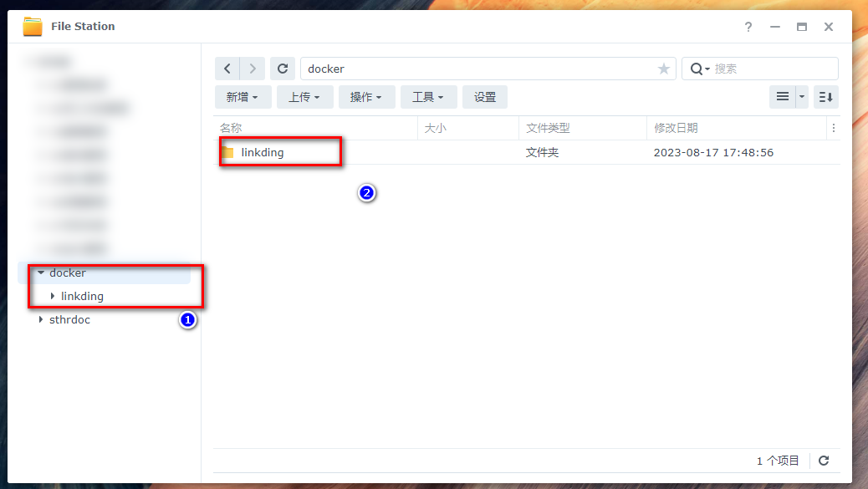Click the forward navigation arrow

point(253,69)
